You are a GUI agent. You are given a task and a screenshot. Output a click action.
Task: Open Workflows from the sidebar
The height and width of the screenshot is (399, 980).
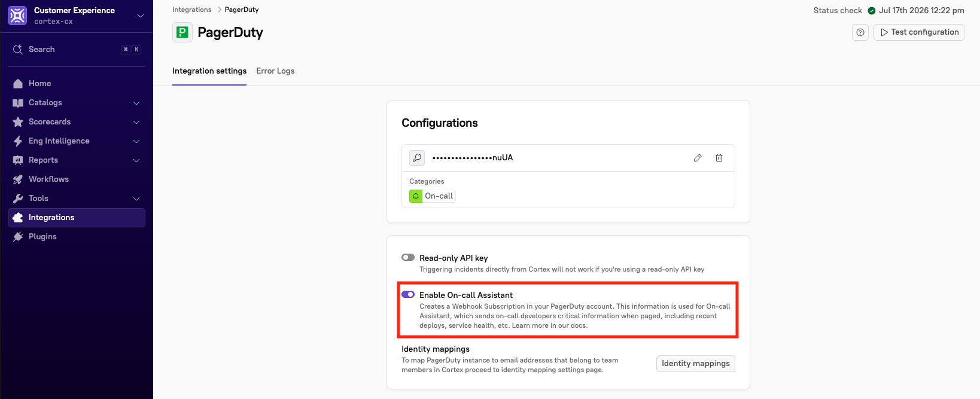77,179
